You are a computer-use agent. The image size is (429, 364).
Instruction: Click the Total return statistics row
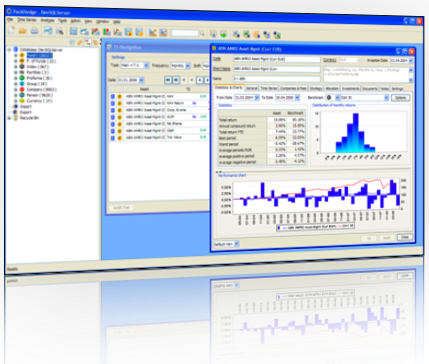pos(262,120)
